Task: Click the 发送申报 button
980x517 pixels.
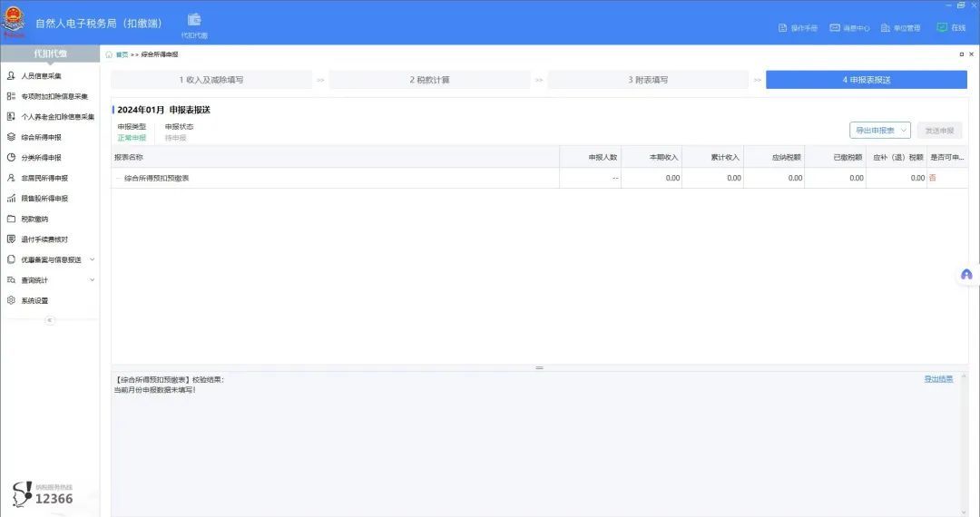Action: point(939,131)
